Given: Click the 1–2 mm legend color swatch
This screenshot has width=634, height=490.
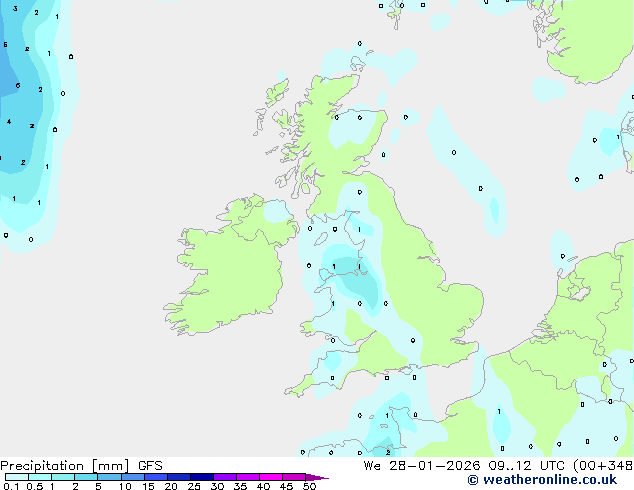Looking at the screenshot, I should [63, 477].
